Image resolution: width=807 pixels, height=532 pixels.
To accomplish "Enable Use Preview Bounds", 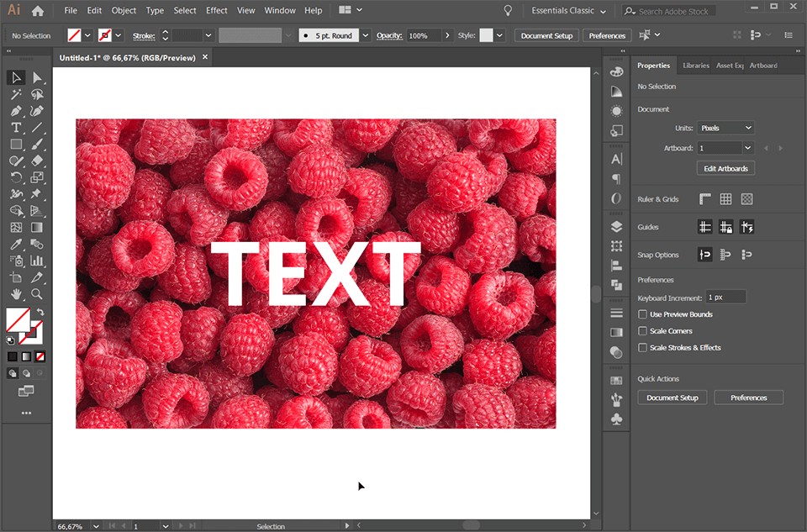I will tap(642, 313).
